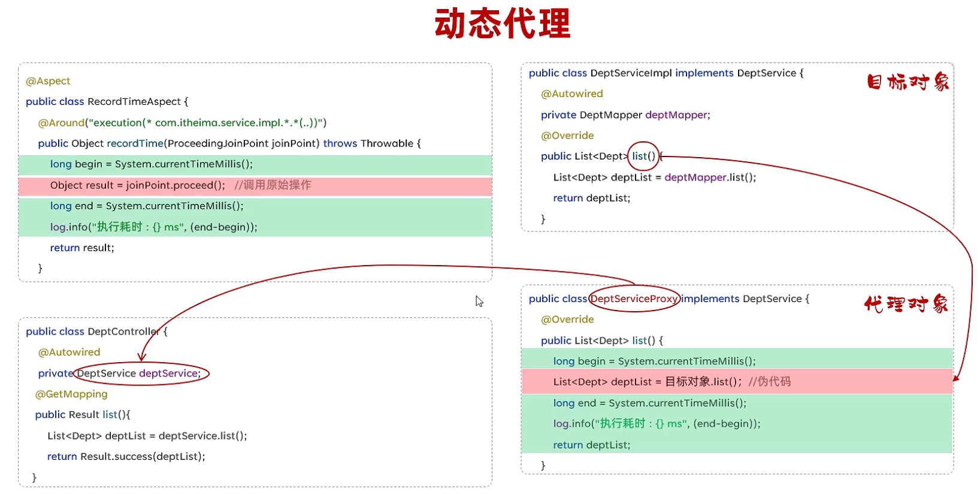
Task: Click "Object result = joinPoint.proceed();" statement
Action: (x=138, y=185)
